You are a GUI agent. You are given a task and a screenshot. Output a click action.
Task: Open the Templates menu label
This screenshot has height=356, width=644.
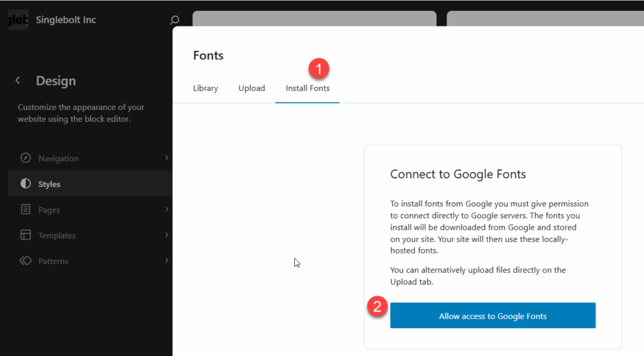pyautogui.click(x=57, y=235)
